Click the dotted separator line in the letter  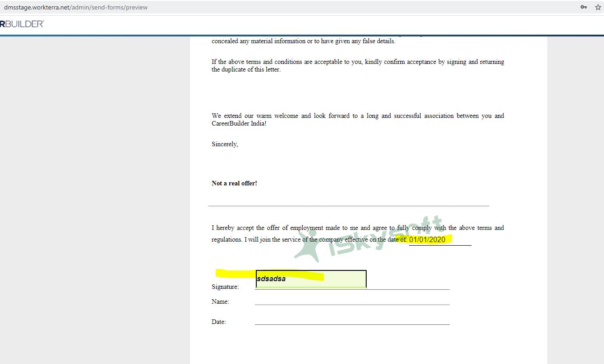349,206
